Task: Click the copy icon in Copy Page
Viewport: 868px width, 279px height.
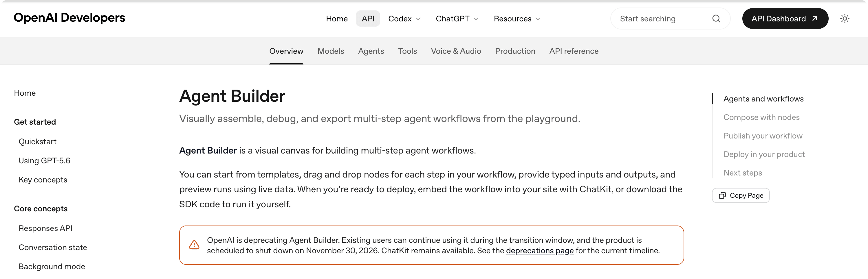Action: click(722, 195)
